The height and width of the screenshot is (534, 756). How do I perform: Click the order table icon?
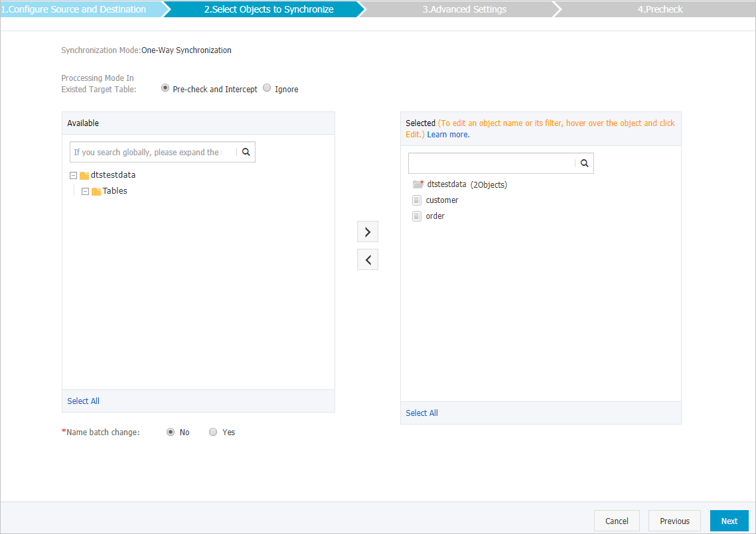pos(417,216)
